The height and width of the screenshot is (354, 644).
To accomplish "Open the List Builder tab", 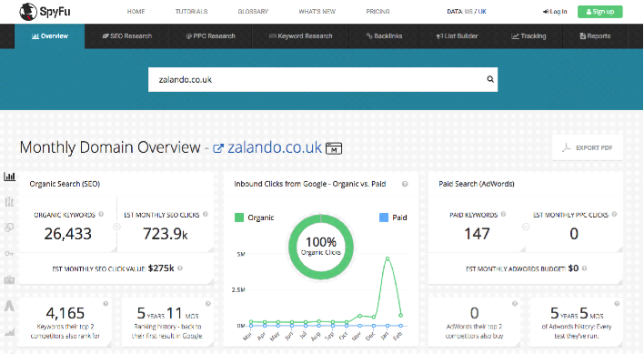I will click(458, 36).
